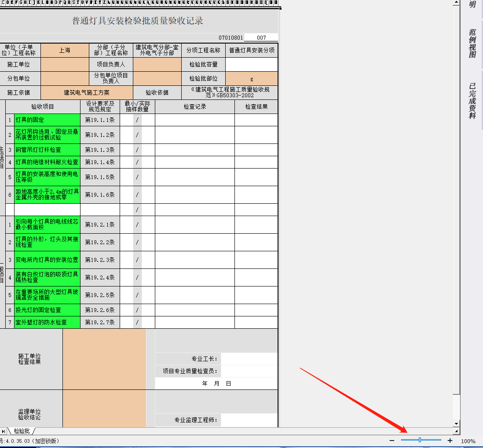Click the 检查记录 column header

tap(195, 106)
